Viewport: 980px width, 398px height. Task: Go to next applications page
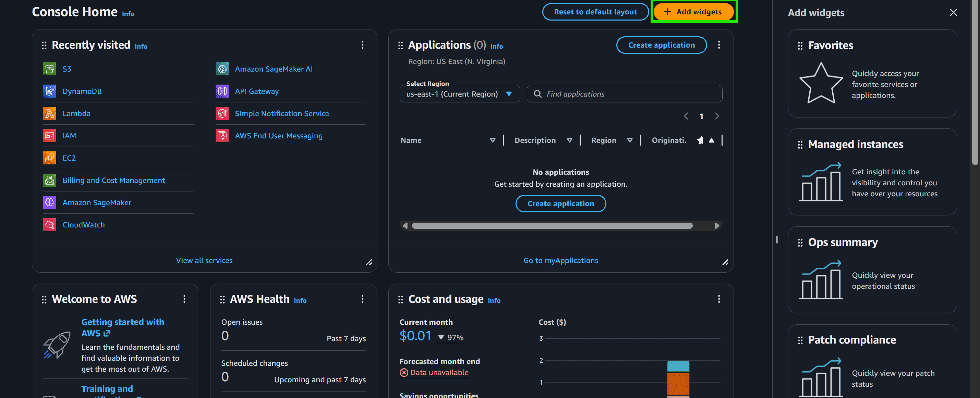coord(717,116)
